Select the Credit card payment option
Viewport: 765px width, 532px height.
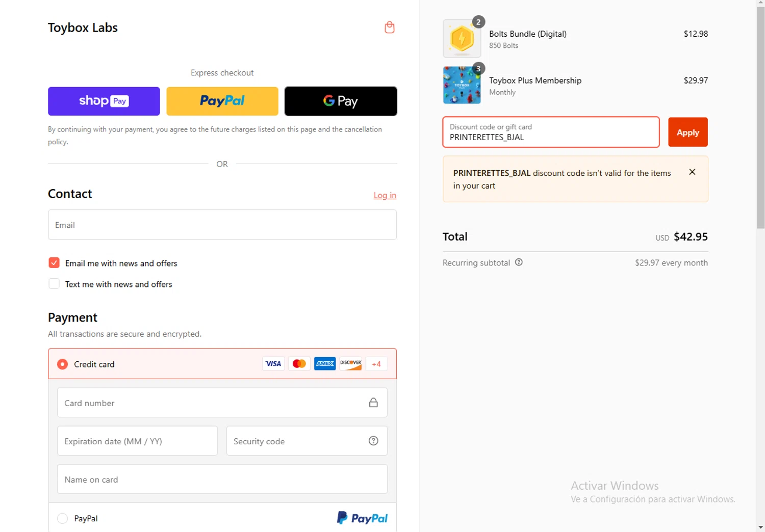coord(62,364)
